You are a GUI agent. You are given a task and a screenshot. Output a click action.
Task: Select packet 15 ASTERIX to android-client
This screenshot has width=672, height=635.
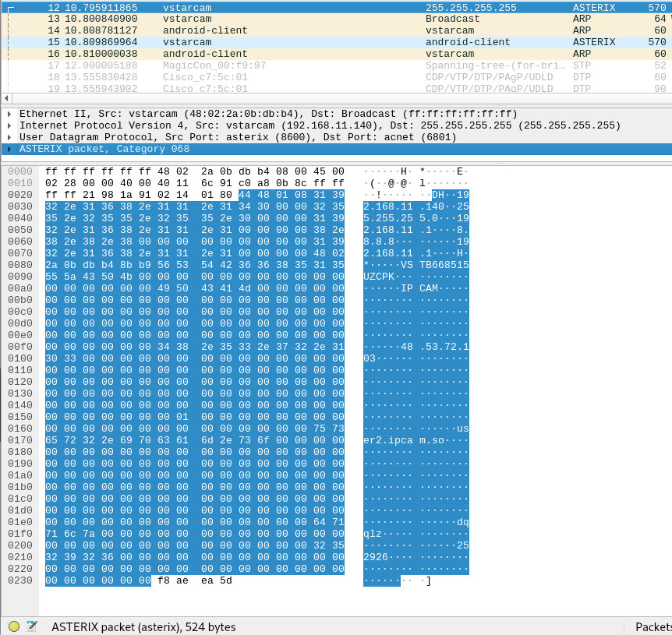click(x=336, y=42)
